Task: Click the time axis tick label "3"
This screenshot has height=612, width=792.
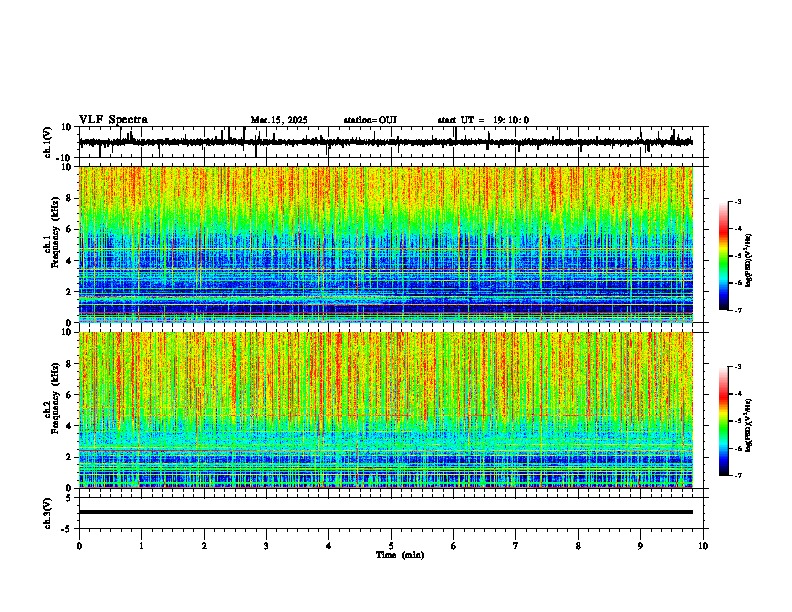Action: [266, 546]
